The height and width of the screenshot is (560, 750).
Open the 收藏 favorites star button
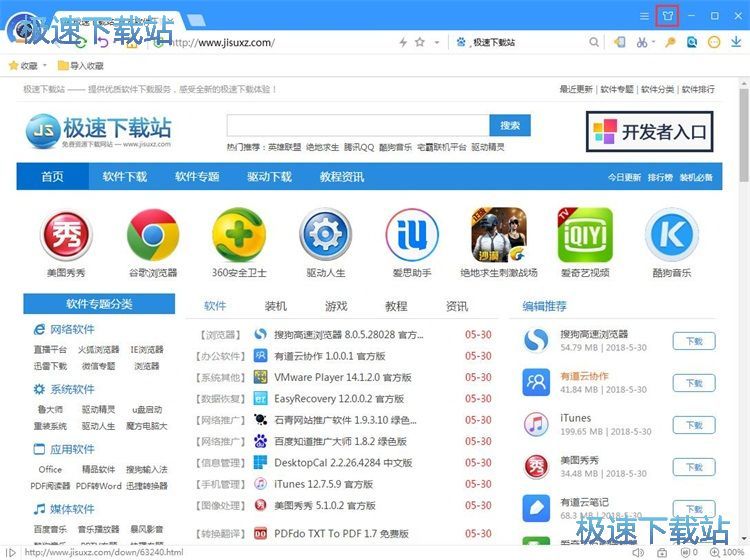click(x=23, y=66)
